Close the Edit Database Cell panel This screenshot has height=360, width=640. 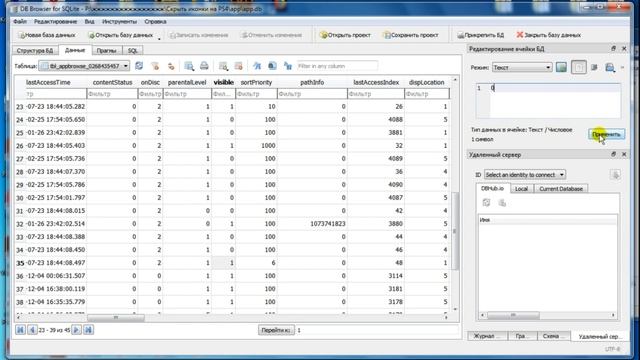(x=624, y=48)
